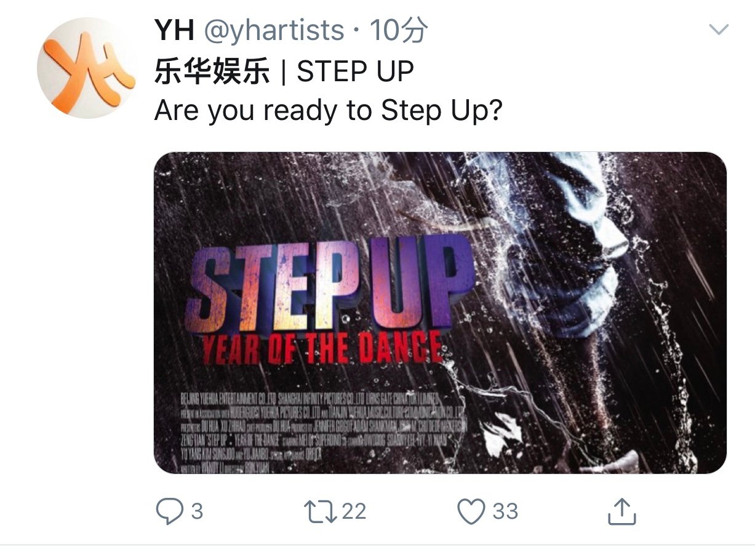Click the purple STEP UP title on poster
This screenshot has height=560, width=755.
[x=332, y=284]
